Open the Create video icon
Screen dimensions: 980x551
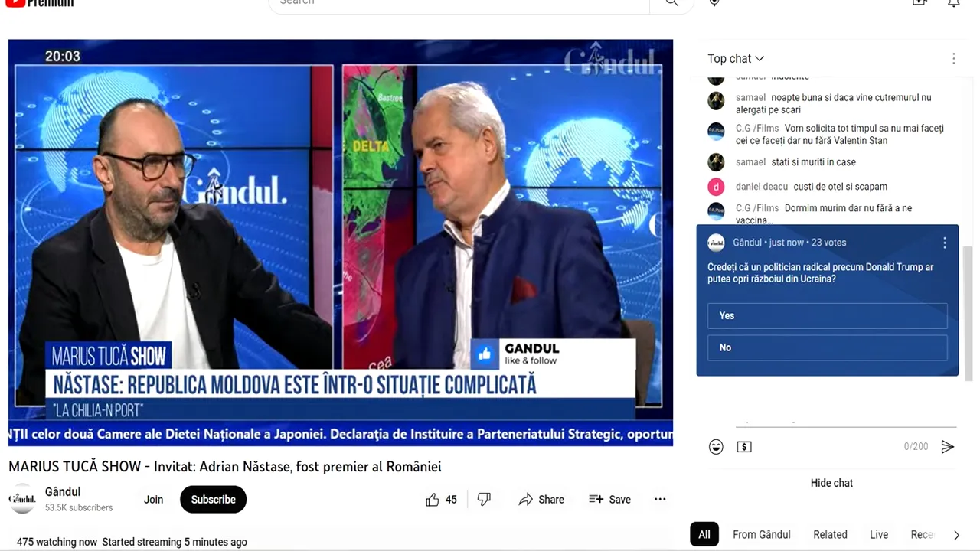tap(920, 3)
